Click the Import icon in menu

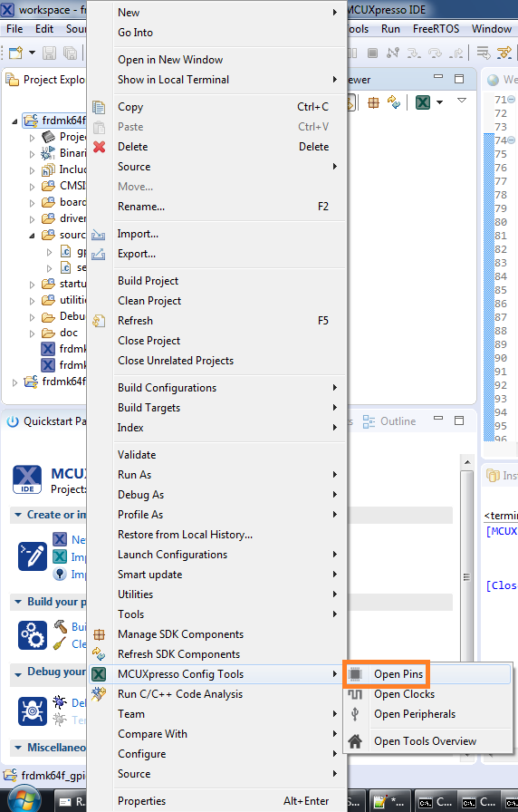[x=99, y=235]
